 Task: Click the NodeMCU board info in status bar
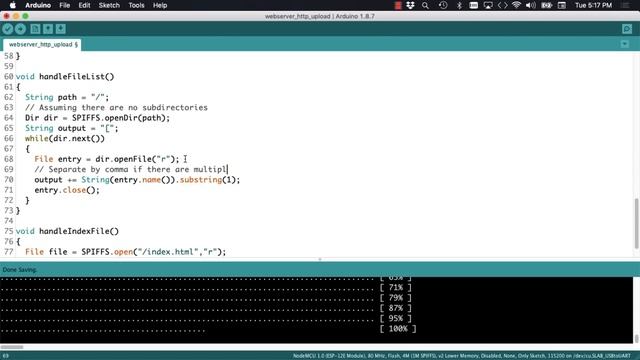pos(462,356)
